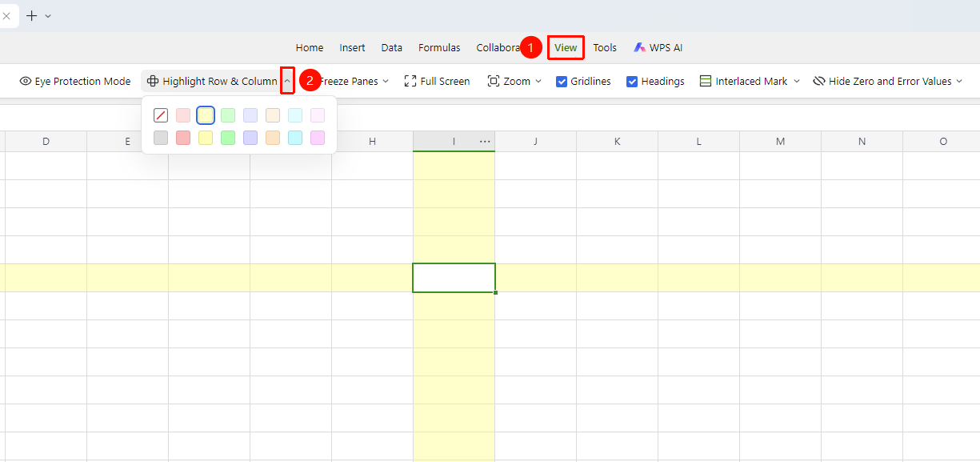Viewport: 980px width, 462px height.
Task: Click the Highlight Row & Column button
Action: tap(212, 81)
